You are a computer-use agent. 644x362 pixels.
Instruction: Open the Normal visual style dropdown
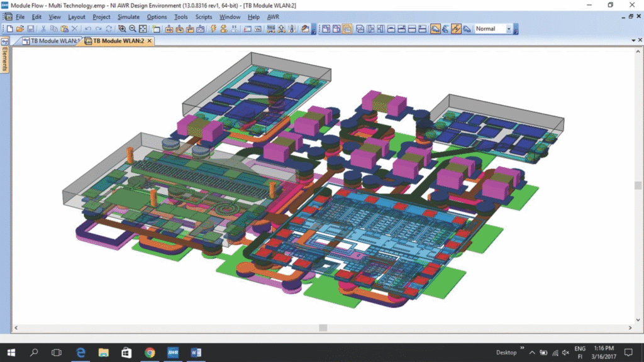click(x=509, y=29)
